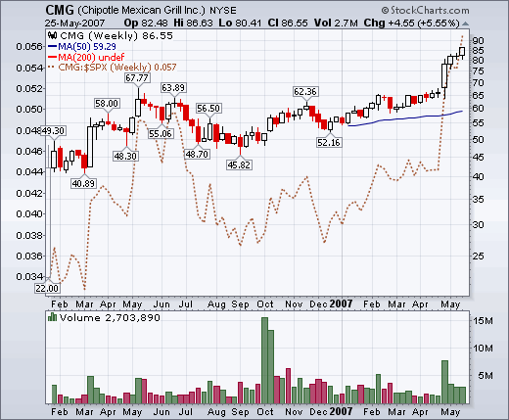This screenshot has height=420, width=509.
Task: Click 'CMG (Weekly) 86.55' legend text
Action: pos(116,35)
